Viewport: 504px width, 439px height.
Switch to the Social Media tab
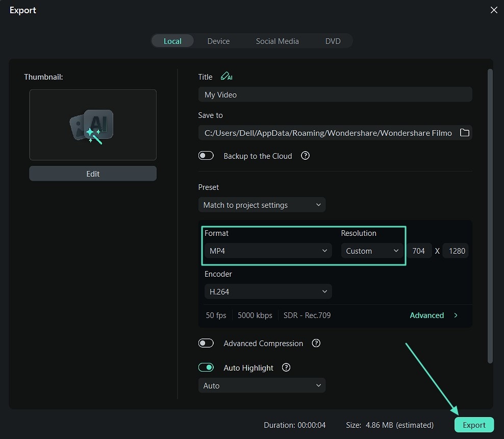pyautogui.click(x=277, y=41)
